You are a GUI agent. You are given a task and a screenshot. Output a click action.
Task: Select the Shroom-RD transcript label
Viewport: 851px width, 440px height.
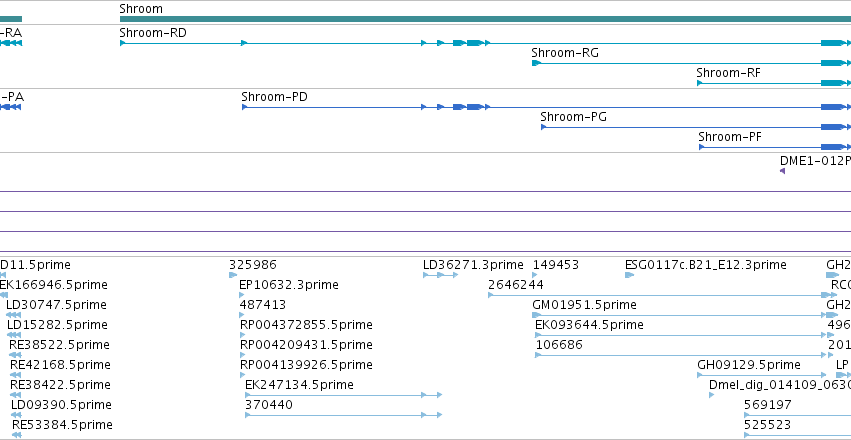153,33
